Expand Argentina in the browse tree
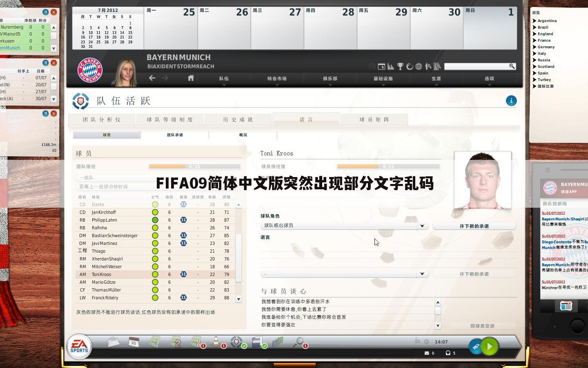This screenshot has height=368, width=588. coord(535,21)
